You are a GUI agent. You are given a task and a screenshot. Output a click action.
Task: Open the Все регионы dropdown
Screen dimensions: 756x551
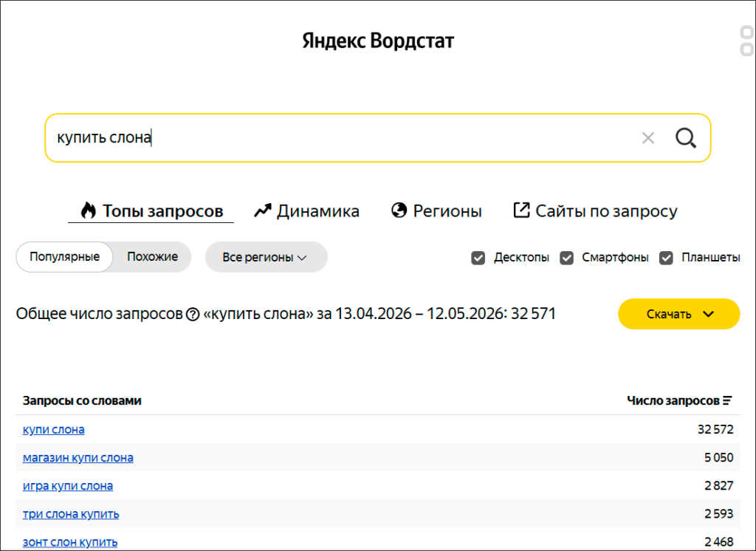[266, 257]
